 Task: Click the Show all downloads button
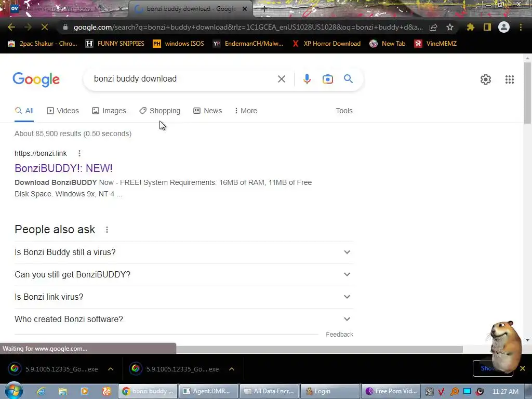coord(493,368)
